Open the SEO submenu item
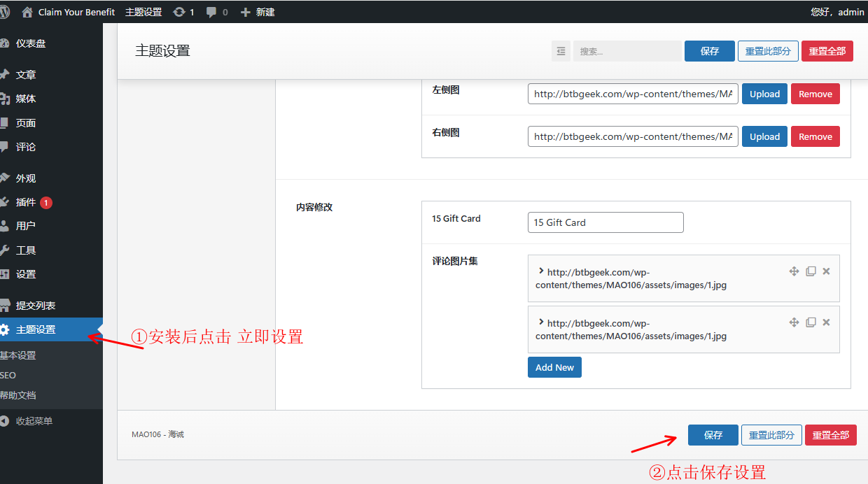The width and height of the screenshot is (868, 484). (x=8, y=376)
